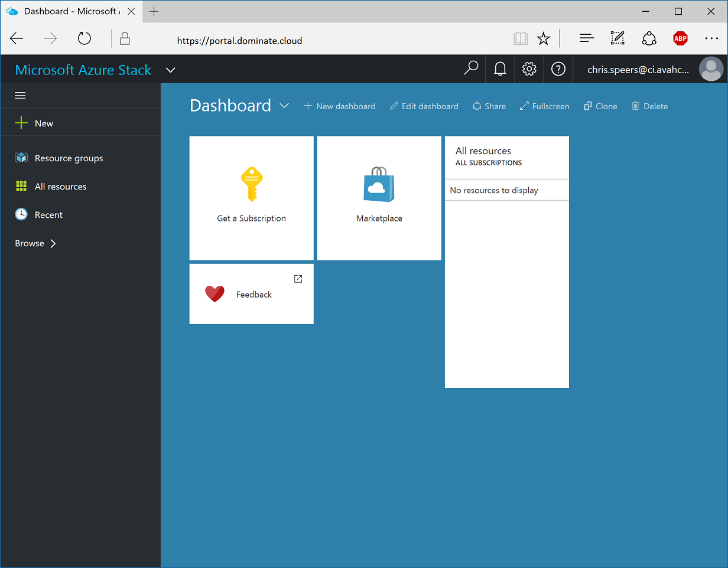
Task: Make a Web Note
Action: [x=617, y=39]
